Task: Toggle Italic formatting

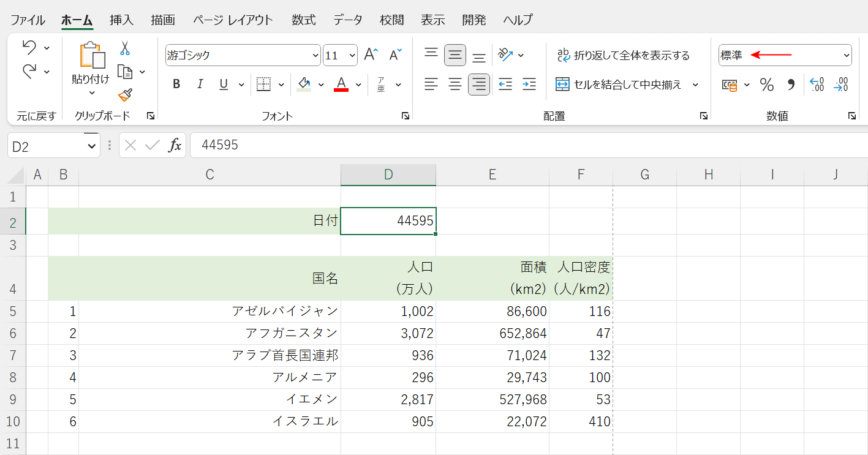Action: pos(199,85)
